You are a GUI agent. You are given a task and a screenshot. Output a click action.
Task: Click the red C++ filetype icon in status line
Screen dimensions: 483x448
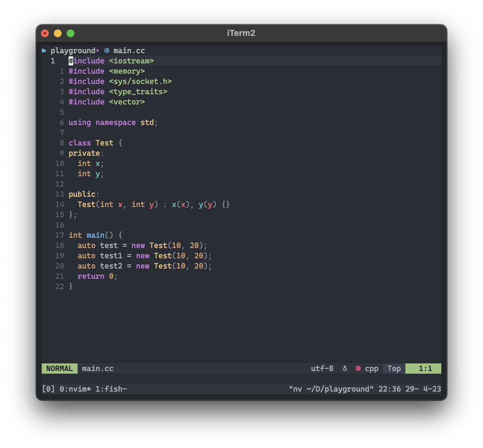click(358, 369)
